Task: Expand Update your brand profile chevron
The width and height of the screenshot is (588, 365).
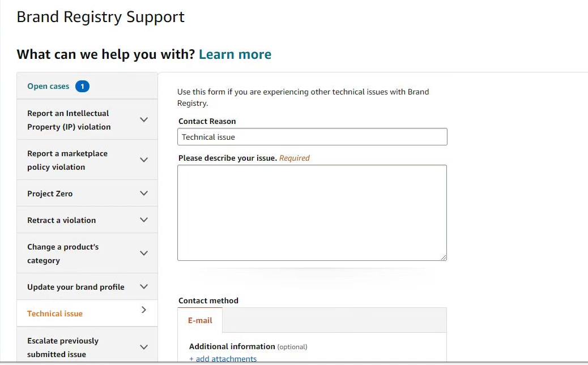Action: click(x=144, y=287)
